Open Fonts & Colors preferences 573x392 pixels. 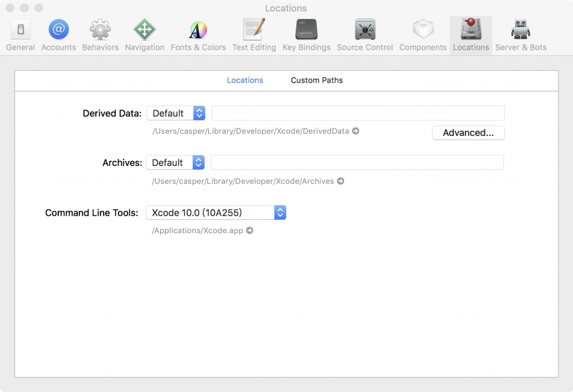pyautogui.click(x=198, y=35)
